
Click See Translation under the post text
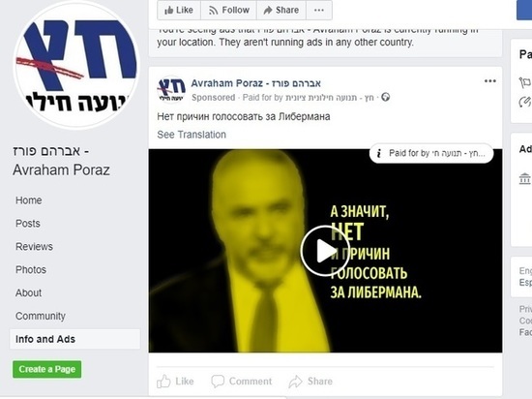click(192, 135)
